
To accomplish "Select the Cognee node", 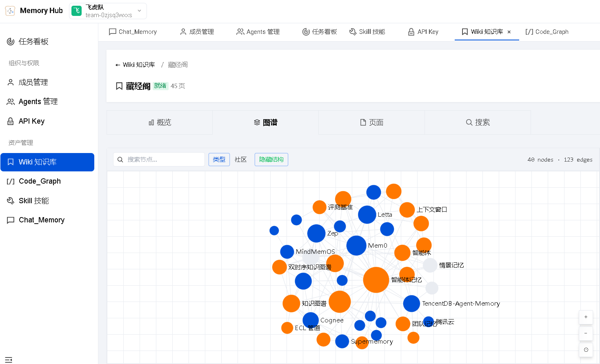I will pyautogui.click(x=311, y=320).
